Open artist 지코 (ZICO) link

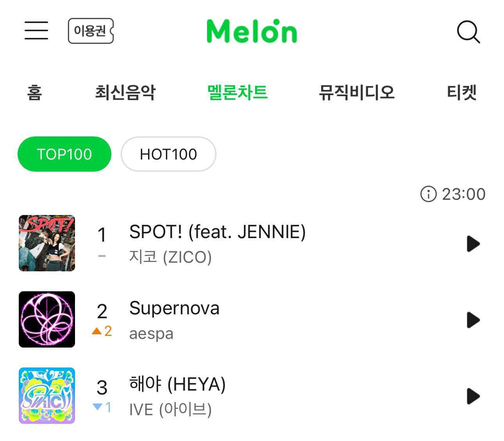pyautogui.click(x=170, y=257)
